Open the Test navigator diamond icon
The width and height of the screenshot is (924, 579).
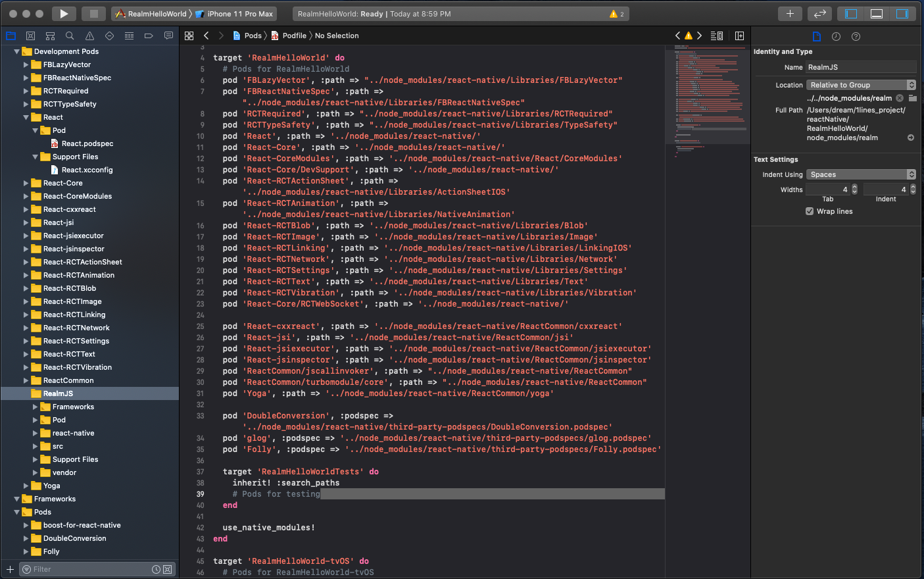coord(109,36)
